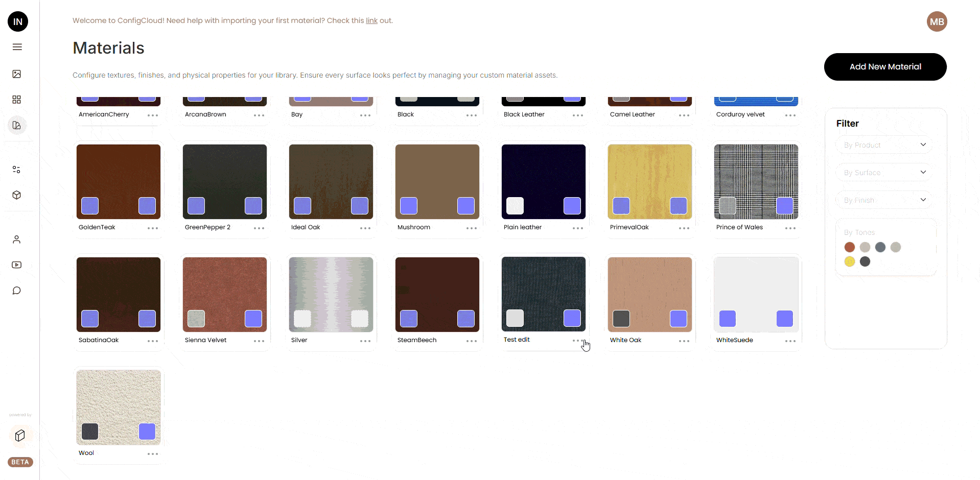
Task: Click the SteamBeech material name
Action: pyautogui.click(x=417, y=340)
